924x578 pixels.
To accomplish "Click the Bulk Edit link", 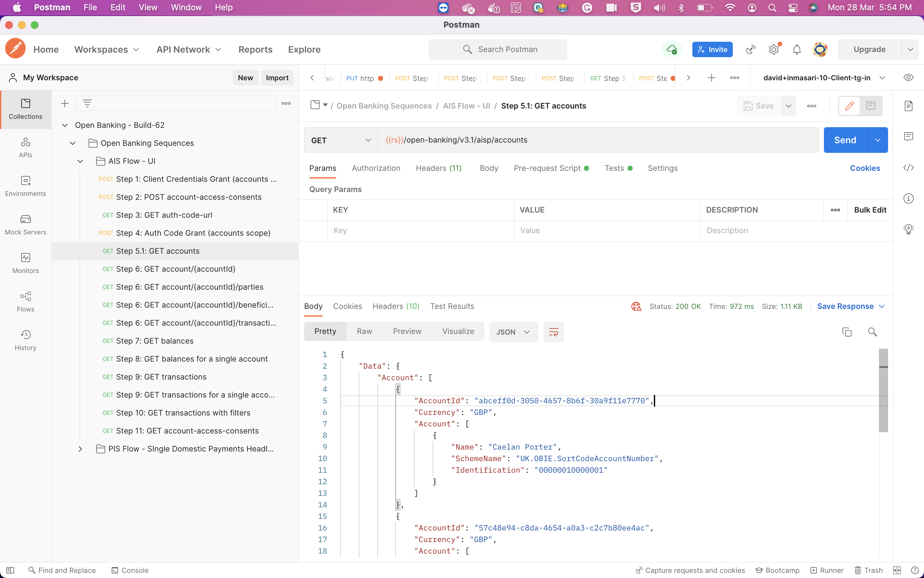I will click(x=870, y=210).
